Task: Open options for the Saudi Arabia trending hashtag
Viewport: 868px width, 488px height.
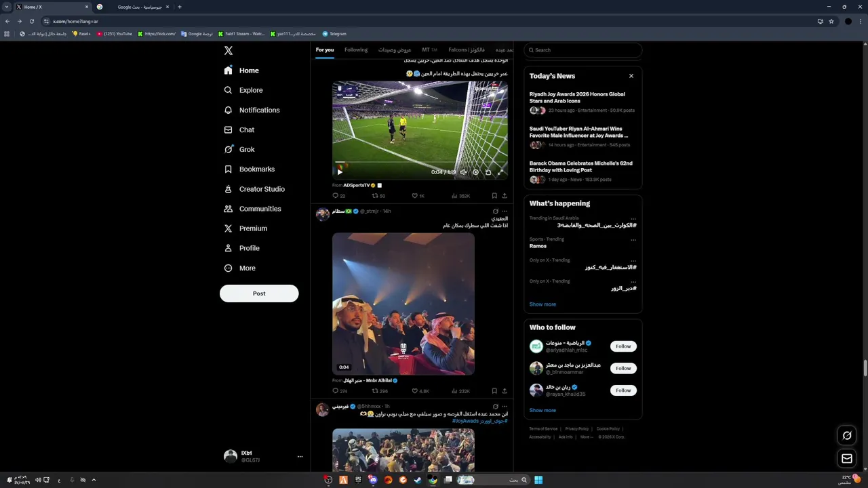Action: pyautogui.click(x=633, y=218)
